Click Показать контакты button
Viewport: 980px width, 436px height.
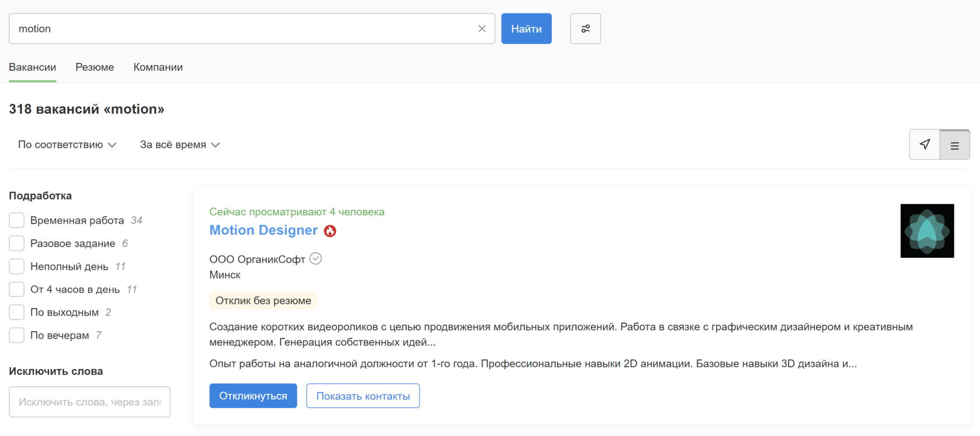coord(363,396)
